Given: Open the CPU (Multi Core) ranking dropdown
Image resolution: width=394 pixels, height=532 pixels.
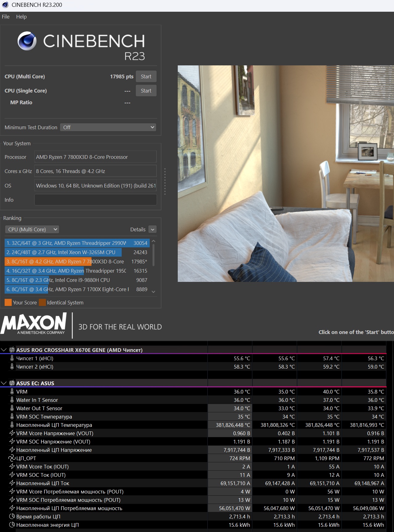Looking at the screenshot, I should coord(32,229).
